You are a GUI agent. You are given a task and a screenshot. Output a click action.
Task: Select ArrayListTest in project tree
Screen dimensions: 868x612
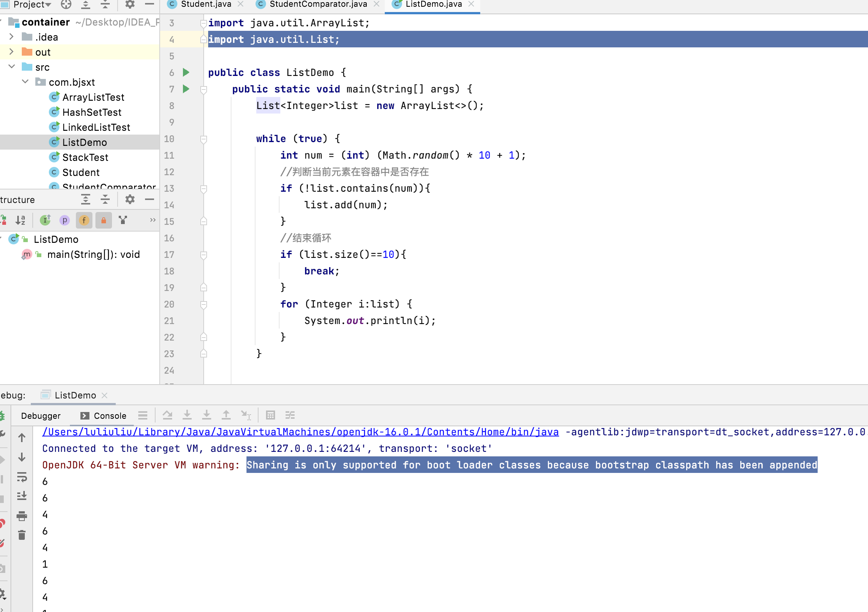point(93,97)
